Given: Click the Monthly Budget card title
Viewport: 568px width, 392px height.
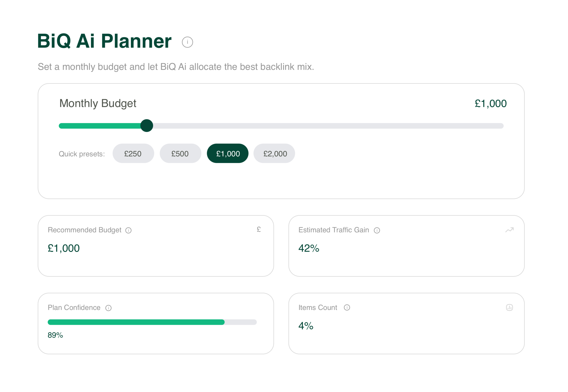Looking at the screenshot, I should click(98, 103).
